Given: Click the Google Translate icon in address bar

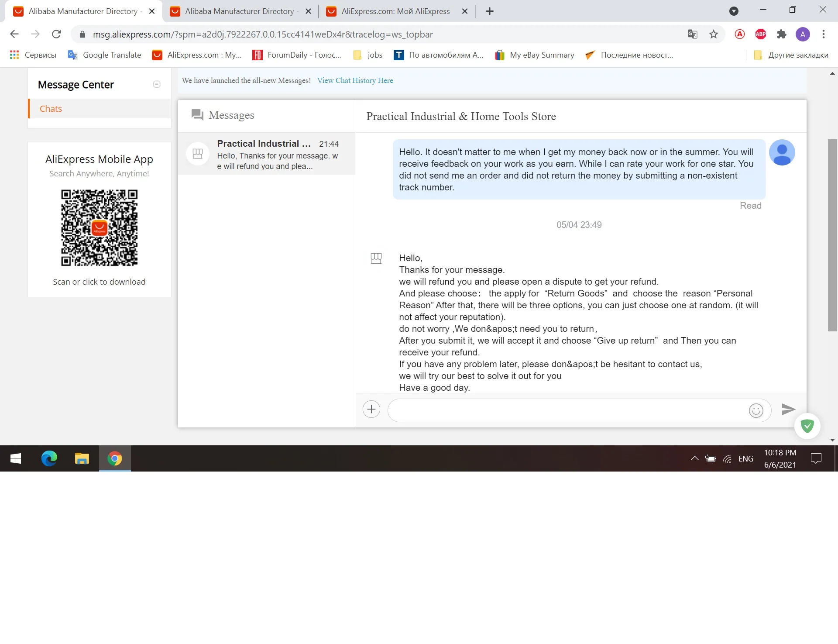Looking at the screenshot, I should click(x=692, y=34).
